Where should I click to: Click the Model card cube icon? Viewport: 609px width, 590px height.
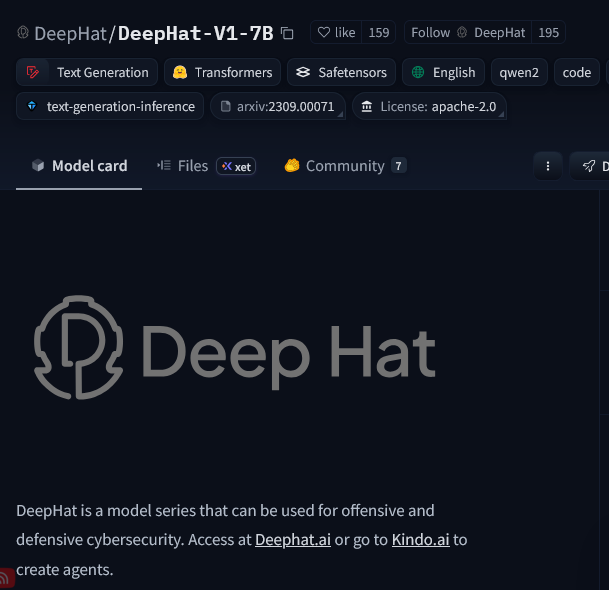[x=38, y=166]
